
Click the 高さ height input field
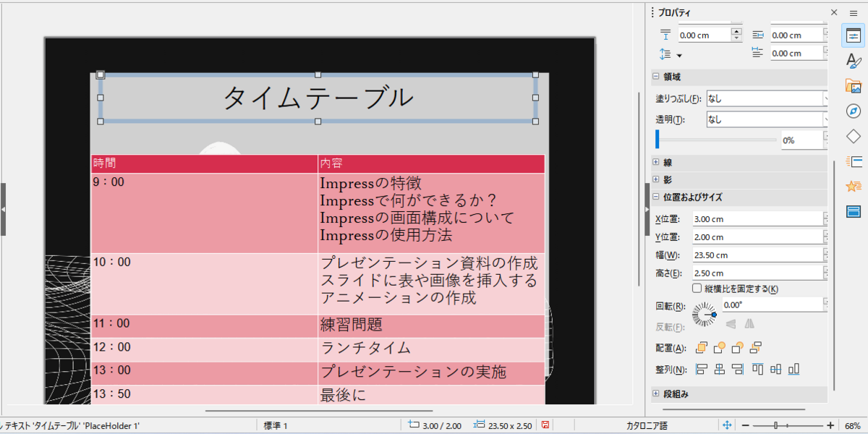[759, 273]
